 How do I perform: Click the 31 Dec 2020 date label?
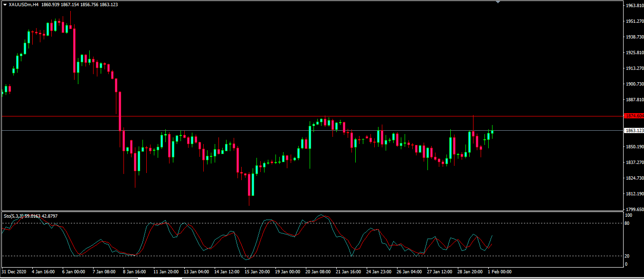(14, 272)
